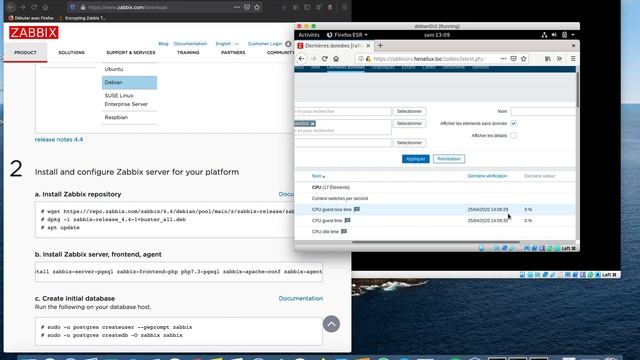Viewport: 640px width, 360px height.
Task: Open the release notes 4.4 link
Action: point(59,140)
